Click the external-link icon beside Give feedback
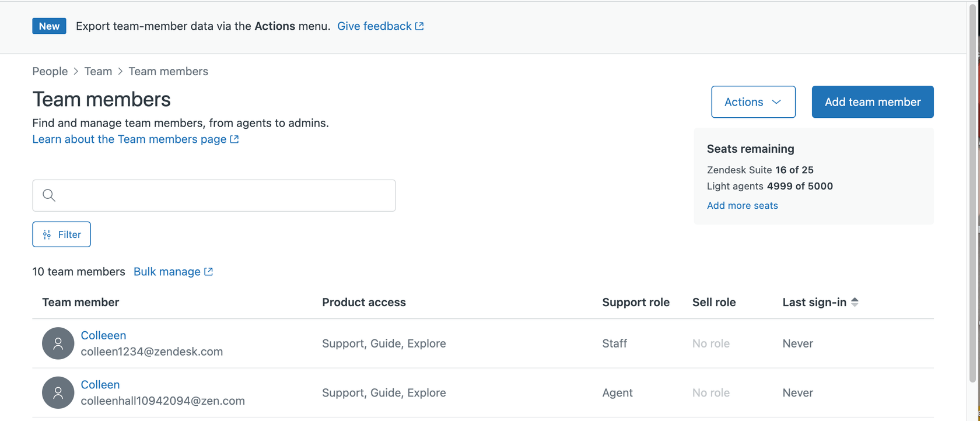Viewport: 980px width, 421px height. coord(420,26)
